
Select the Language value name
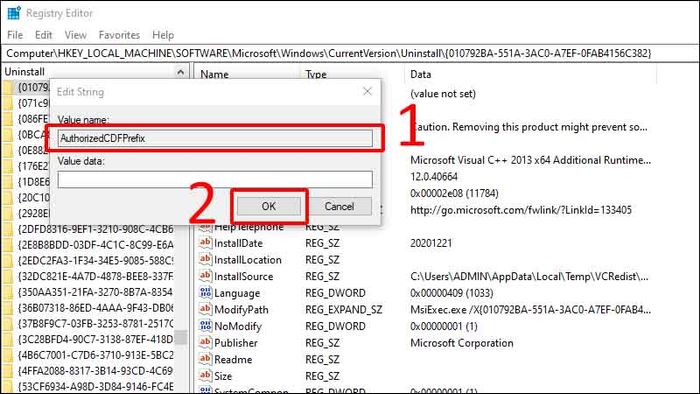click(x=237, y=293)
